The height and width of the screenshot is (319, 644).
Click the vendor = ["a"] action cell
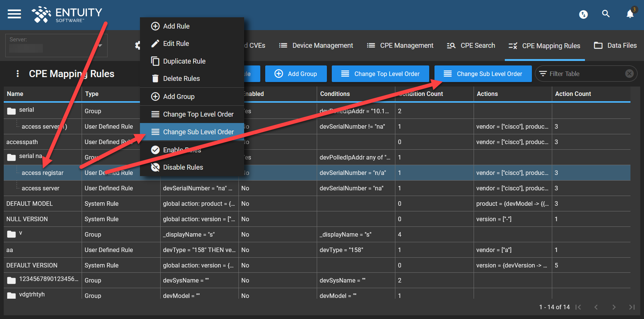click(x=513, y=250)
